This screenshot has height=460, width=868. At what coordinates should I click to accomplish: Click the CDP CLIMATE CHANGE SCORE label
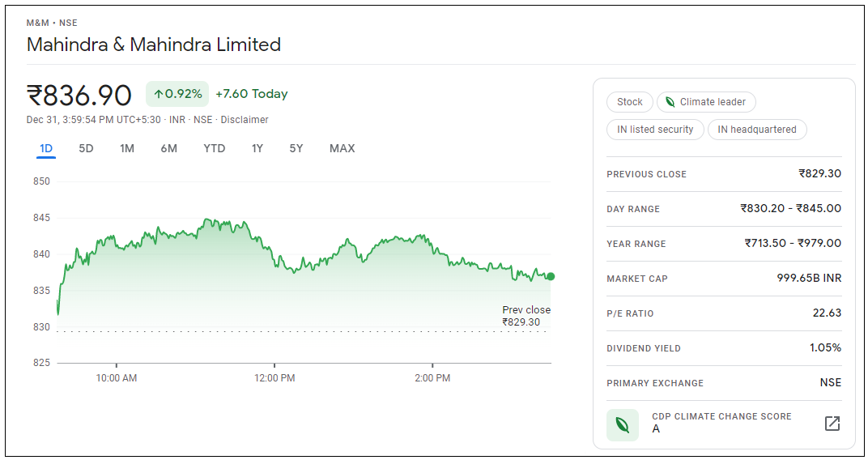pos(722,416)
